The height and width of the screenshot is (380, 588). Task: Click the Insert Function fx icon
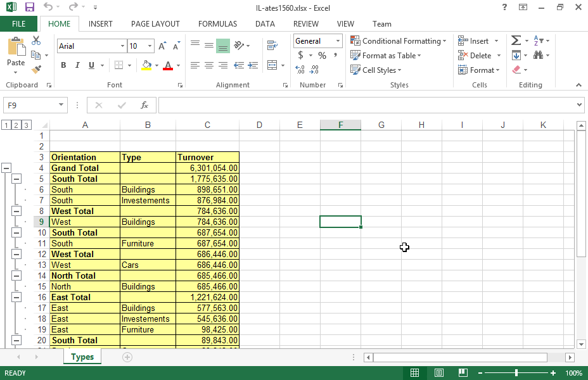coord(144,105)
